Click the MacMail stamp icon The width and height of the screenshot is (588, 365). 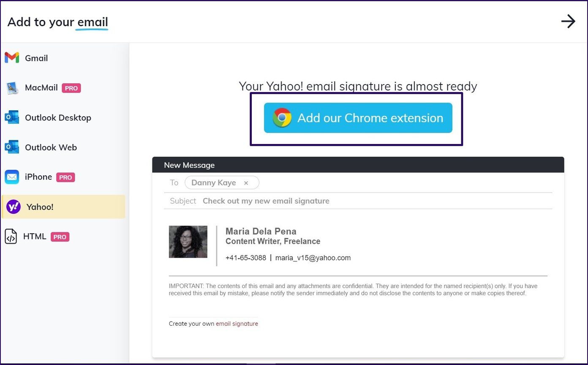click(x=12, y=88)
